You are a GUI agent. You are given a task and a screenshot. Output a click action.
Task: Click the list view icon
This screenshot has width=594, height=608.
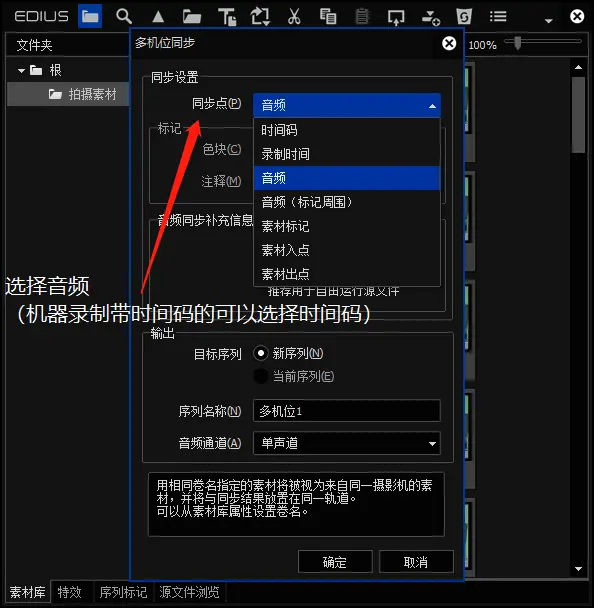498,16
